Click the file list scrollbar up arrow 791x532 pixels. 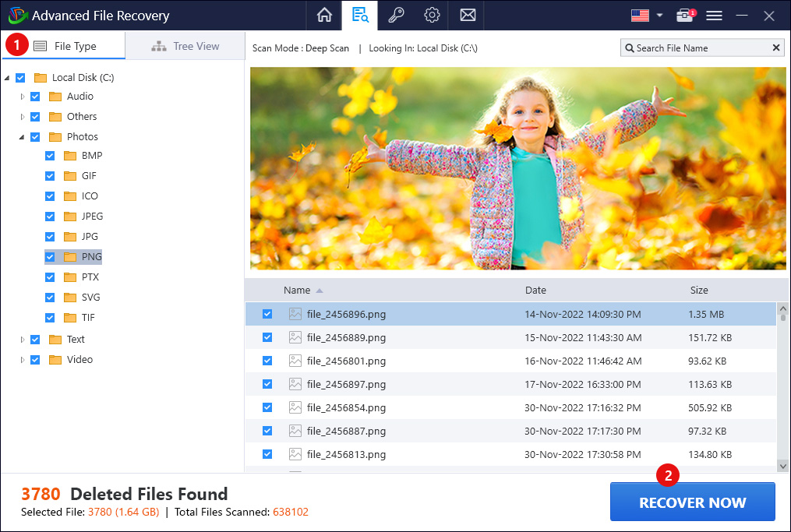783,308
